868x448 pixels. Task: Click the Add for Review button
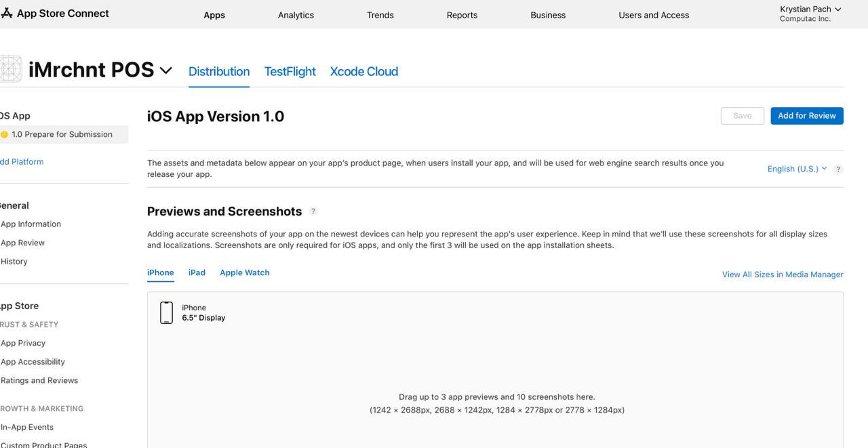pyautogui.click(x=807, y=116)
